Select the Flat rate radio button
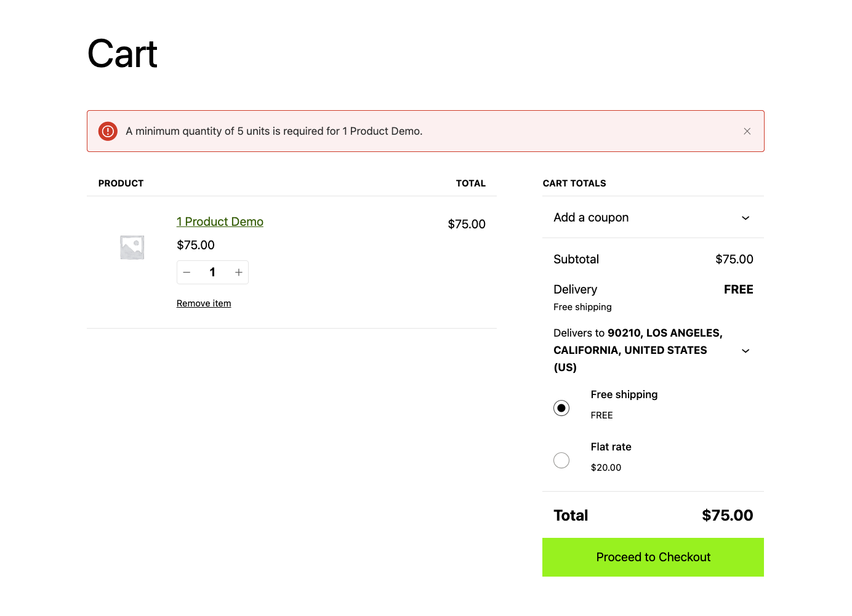The width and height of the screenshot is (852, 616). 561,460
